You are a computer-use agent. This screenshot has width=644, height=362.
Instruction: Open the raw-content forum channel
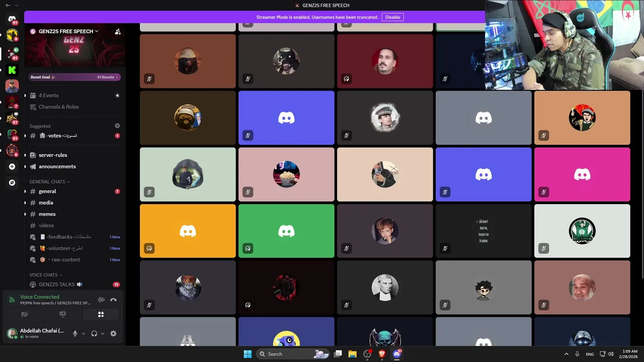[x=74, y=259]
